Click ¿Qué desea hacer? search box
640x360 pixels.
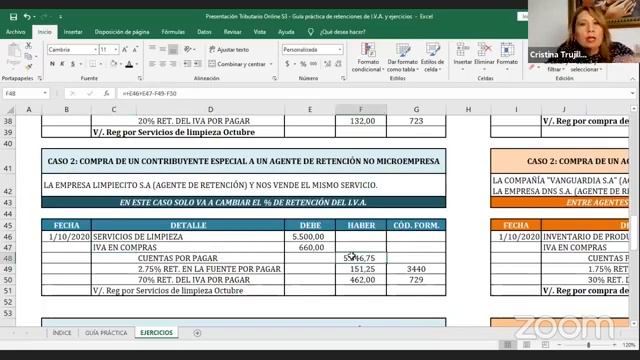[x=343, y=32]
